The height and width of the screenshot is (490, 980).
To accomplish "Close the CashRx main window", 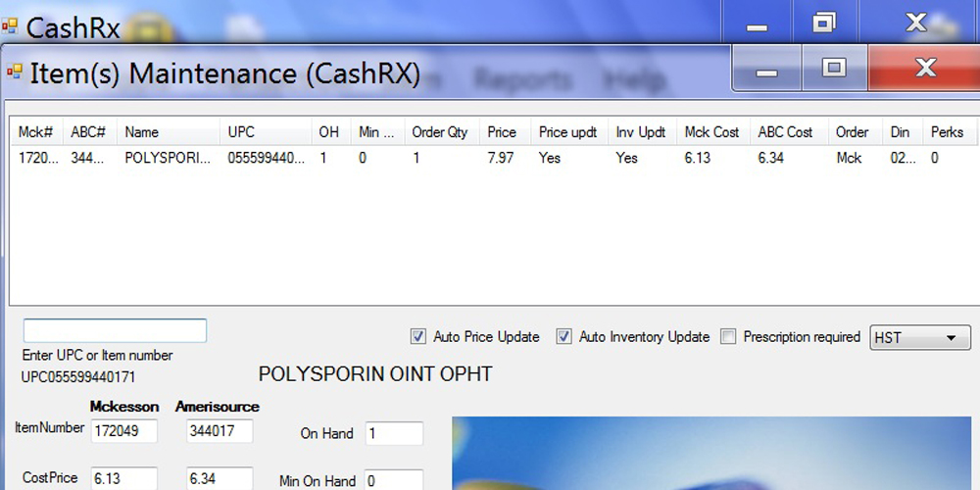I will (917, 23).
